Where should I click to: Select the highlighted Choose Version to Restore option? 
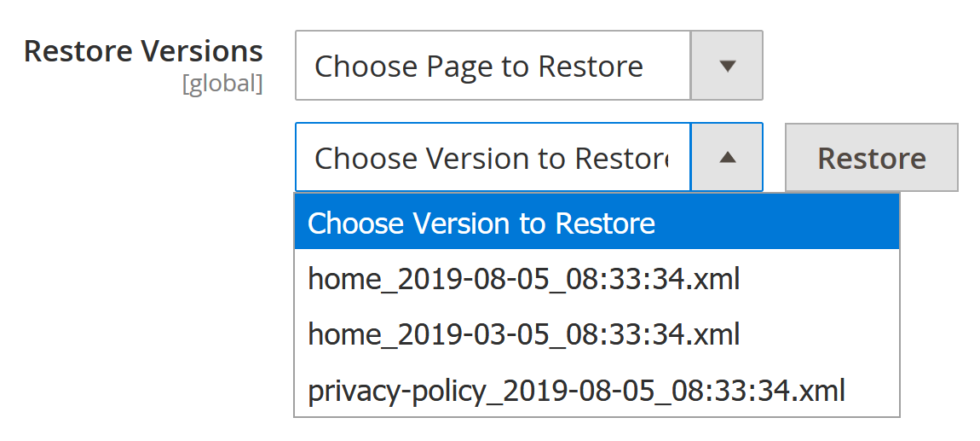pos(597,223)
